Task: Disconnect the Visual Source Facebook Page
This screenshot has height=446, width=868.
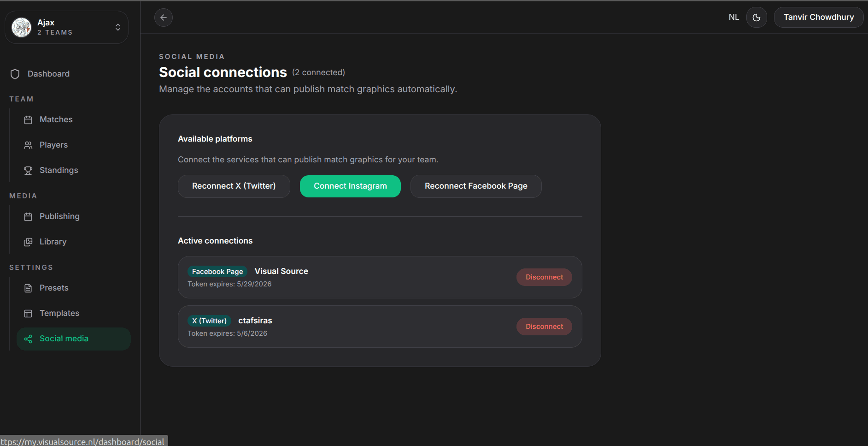Action: point(544,277)
